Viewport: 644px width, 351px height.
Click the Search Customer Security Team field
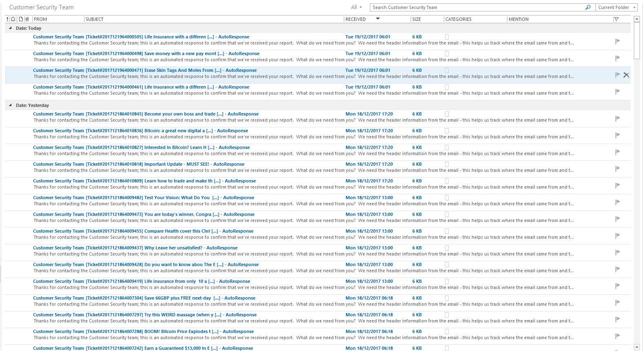click(x=477, y=7)
